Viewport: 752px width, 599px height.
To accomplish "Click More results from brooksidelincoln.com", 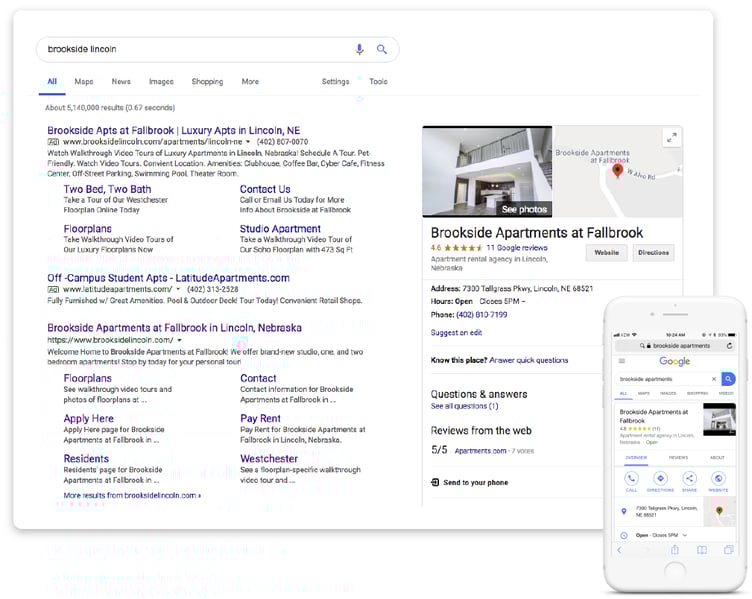I will point(132,495).
